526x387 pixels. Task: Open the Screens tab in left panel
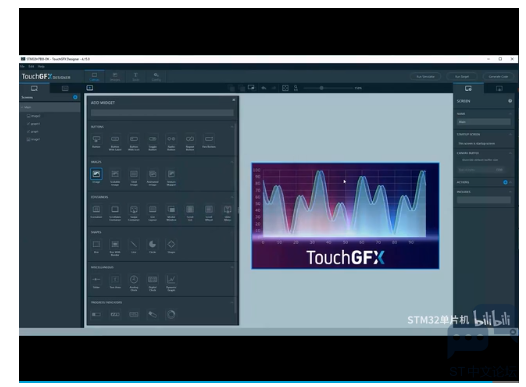pos(35,88)
